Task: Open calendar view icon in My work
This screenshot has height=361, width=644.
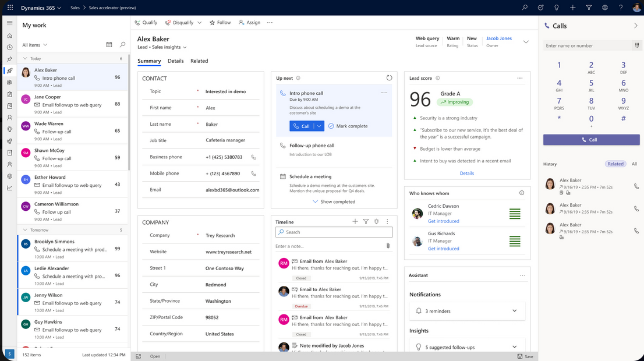Action: click(x=109, y=45)
